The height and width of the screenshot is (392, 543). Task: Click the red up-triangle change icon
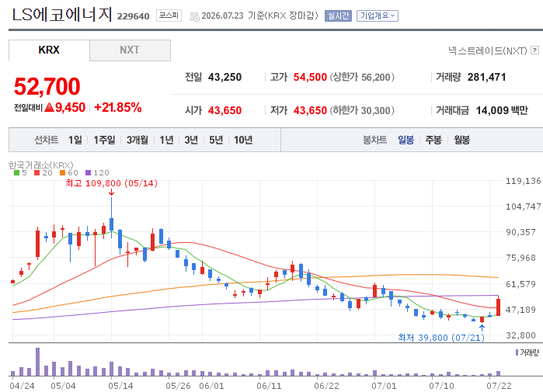tap(50, 107)
